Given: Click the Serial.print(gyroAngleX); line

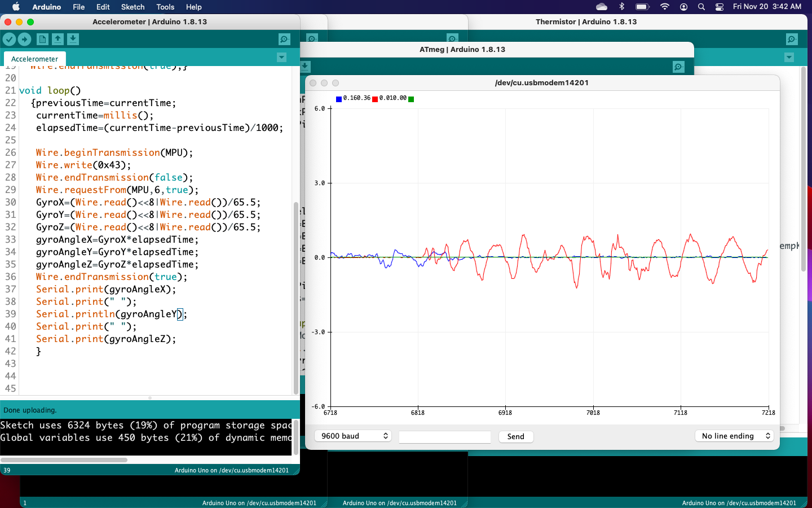Looking at the screenshot, I should tap(106, 289).
